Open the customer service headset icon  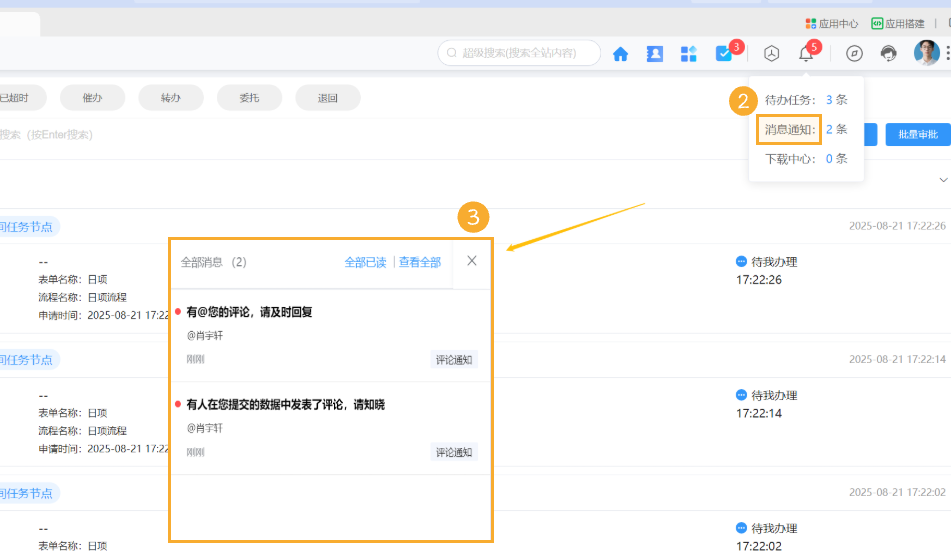coord(888,54)
